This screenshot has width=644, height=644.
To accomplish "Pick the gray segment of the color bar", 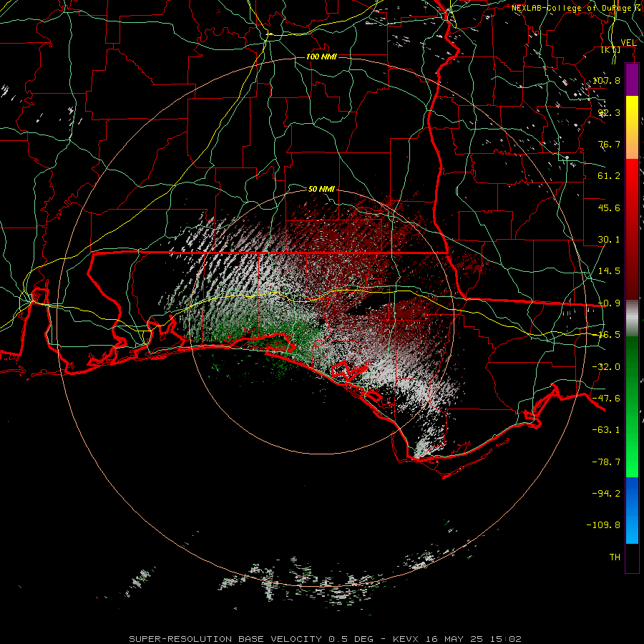I will (632, 318).
